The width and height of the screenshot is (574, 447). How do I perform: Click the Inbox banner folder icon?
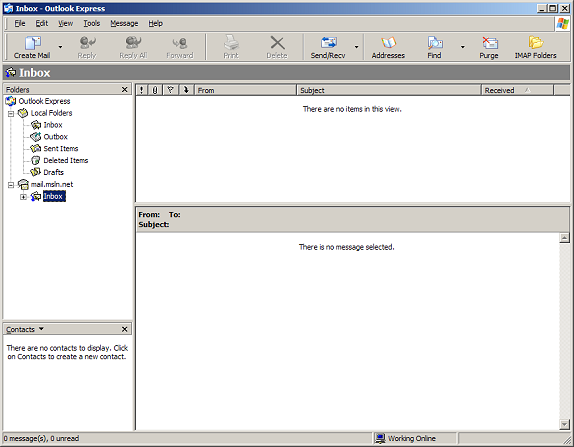[x=11, y=72]
